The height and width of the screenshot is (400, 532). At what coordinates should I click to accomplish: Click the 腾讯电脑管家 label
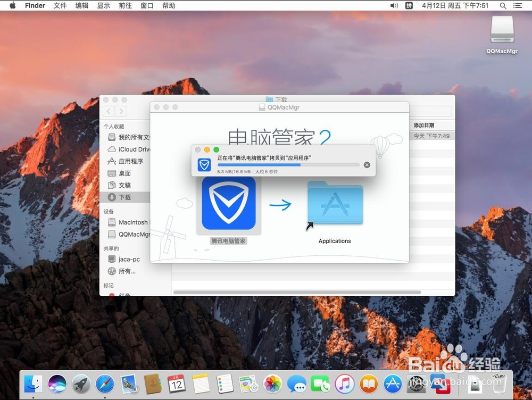[228, 241]
